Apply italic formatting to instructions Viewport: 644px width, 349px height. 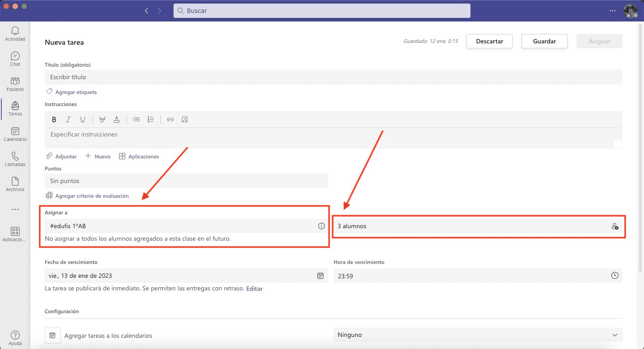point(68,119)
